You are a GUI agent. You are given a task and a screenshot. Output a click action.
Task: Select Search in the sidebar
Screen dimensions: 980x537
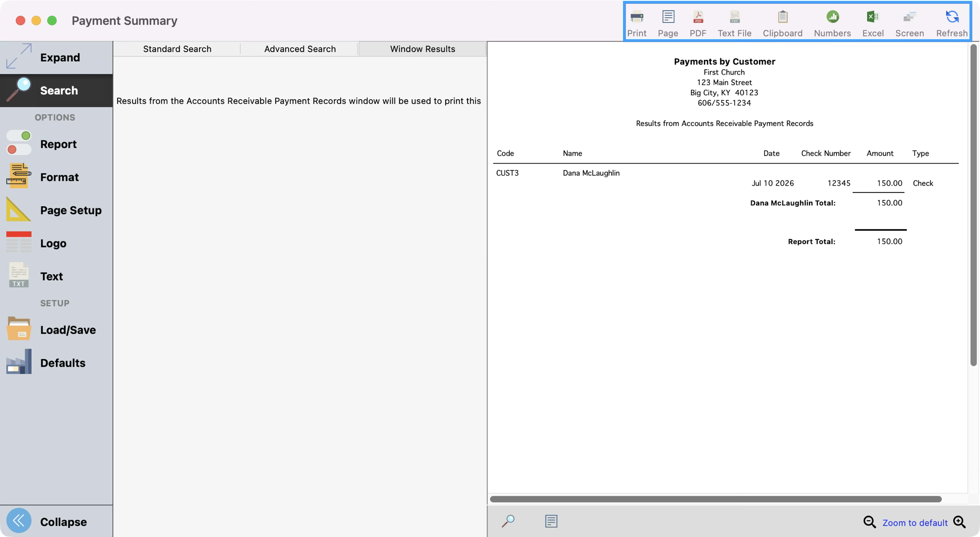(x=56, y=90)
